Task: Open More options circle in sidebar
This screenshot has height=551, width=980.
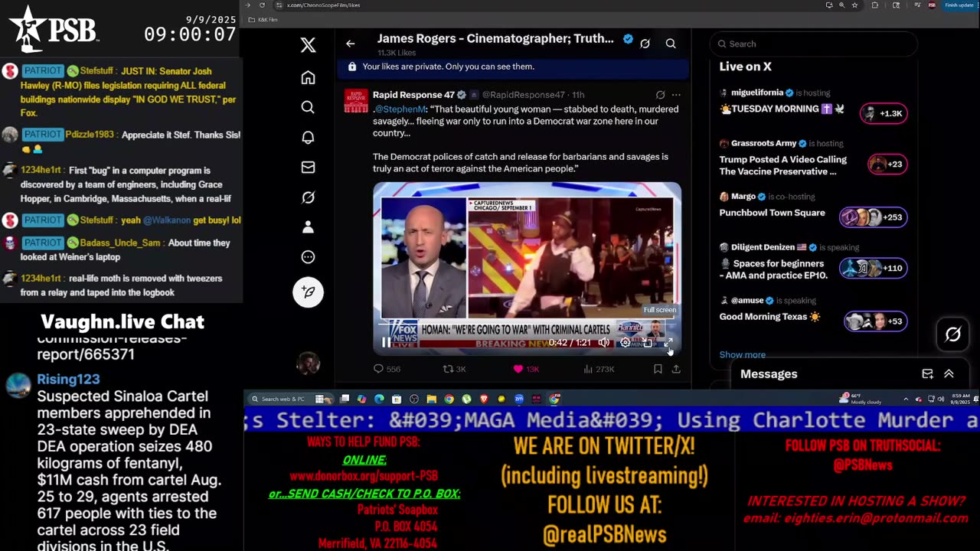Action: pyautogui.click(x=308, y=257)
